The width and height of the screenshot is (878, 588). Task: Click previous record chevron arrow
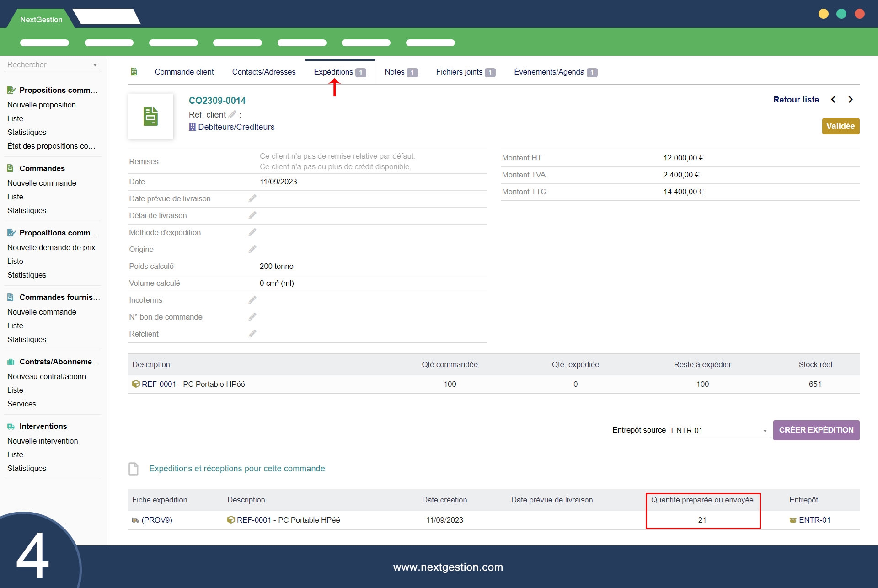click(833, 100)
